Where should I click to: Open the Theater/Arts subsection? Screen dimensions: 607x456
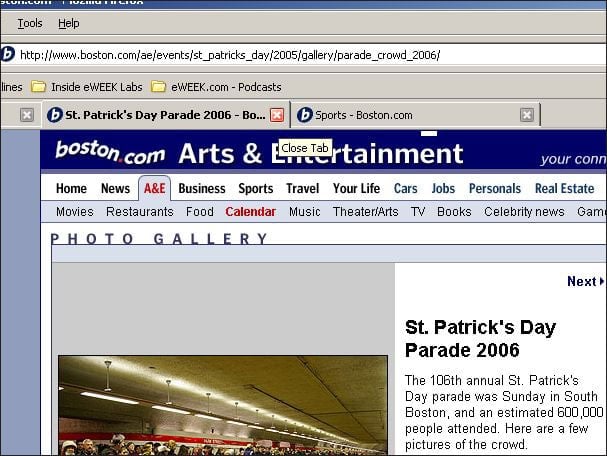[x=365, y=212]
